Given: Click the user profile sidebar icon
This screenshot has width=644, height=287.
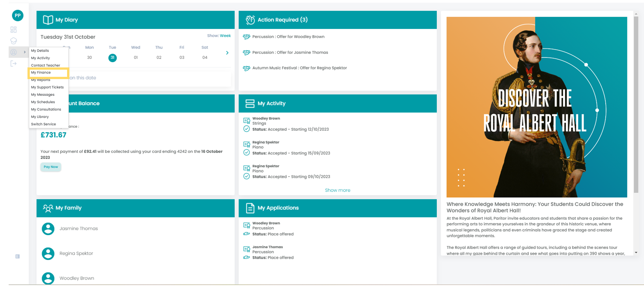Looking at the screenshot, I should pos(14,52).
